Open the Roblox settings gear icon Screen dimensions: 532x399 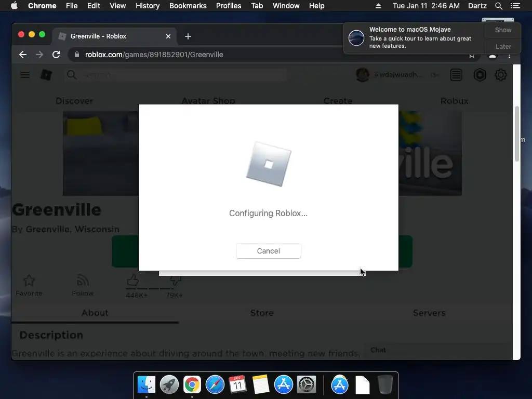pyautogui.click(x=500, y=75)
